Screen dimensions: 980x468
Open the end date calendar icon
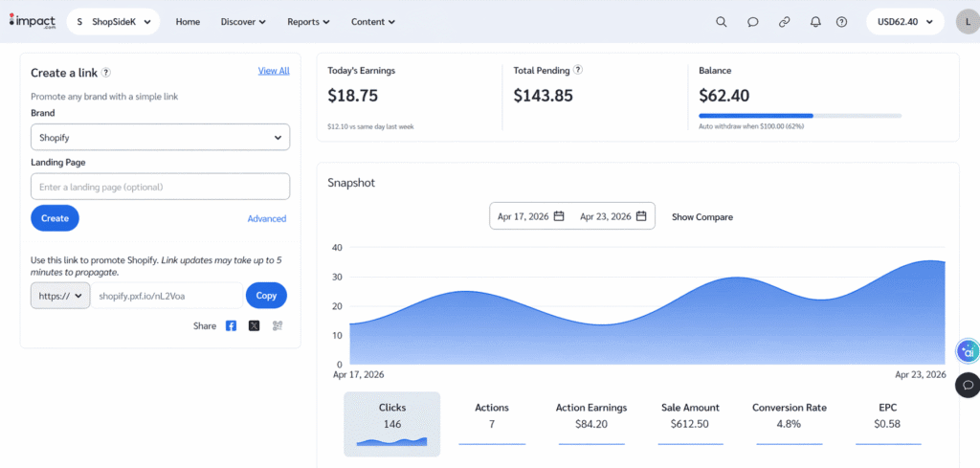(x=641, y=216)
